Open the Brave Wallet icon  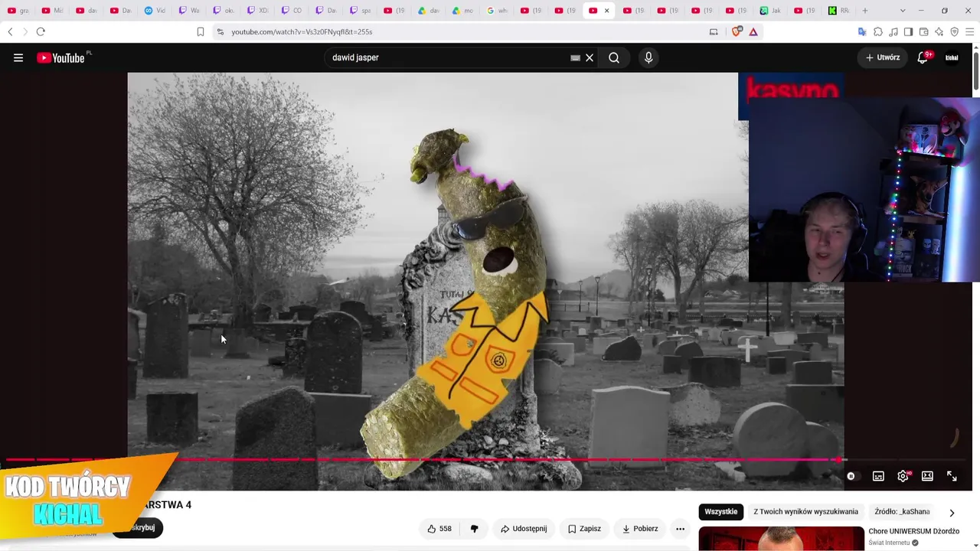tap(924, 31)
